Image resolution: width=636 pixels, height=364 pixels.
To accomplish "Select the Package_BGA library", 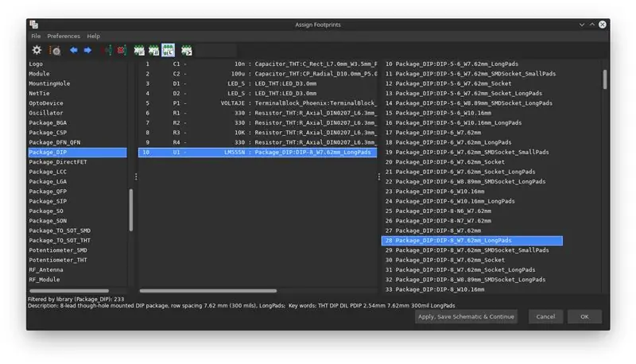I will pos(77,123).
